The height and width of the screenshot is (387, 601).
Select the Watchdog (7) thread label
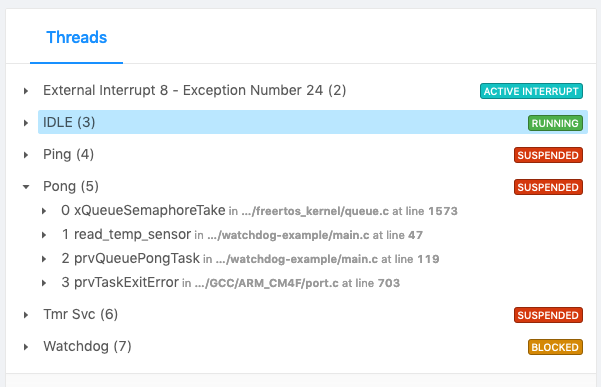coord(87,346)
